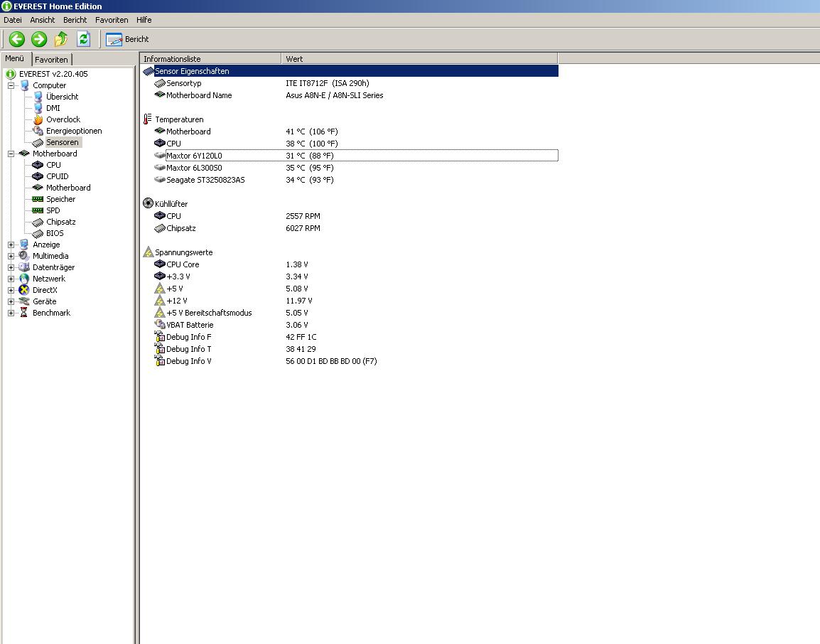Select the Benchmark hourglass icon
The image size is (820, 644).
tap(24, 313)
